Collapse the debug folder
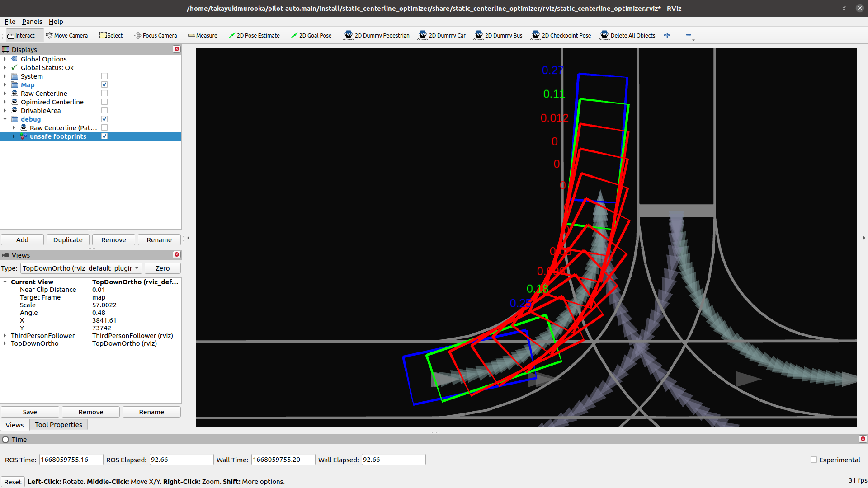This screenshot has height=488, width=868. tap(5, 119)
